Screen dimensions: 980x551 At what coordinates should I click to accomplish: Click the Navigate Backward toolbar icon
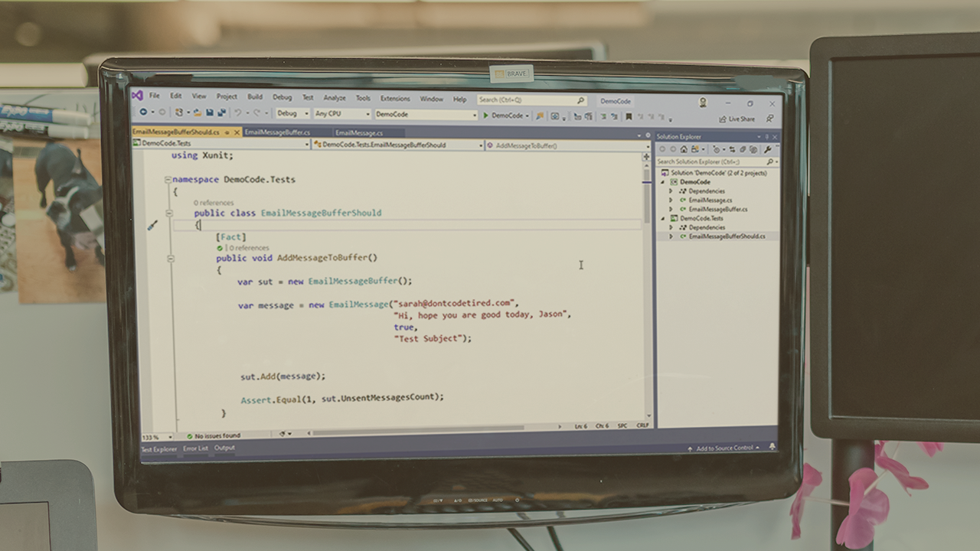pyautogui.click(x=143, y=112)
